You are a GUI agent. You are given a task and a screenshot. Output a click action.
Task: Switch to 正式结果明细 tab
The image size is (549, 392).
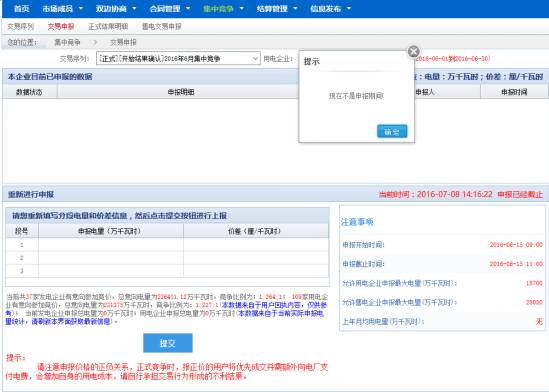(108, 26)
